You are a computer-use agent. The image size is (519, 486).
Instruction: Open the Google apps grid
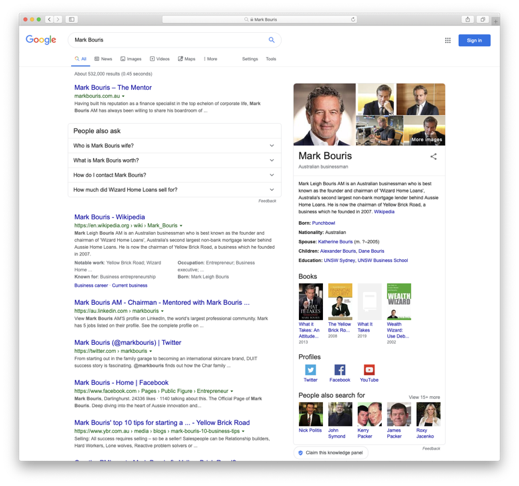point(448,40)
